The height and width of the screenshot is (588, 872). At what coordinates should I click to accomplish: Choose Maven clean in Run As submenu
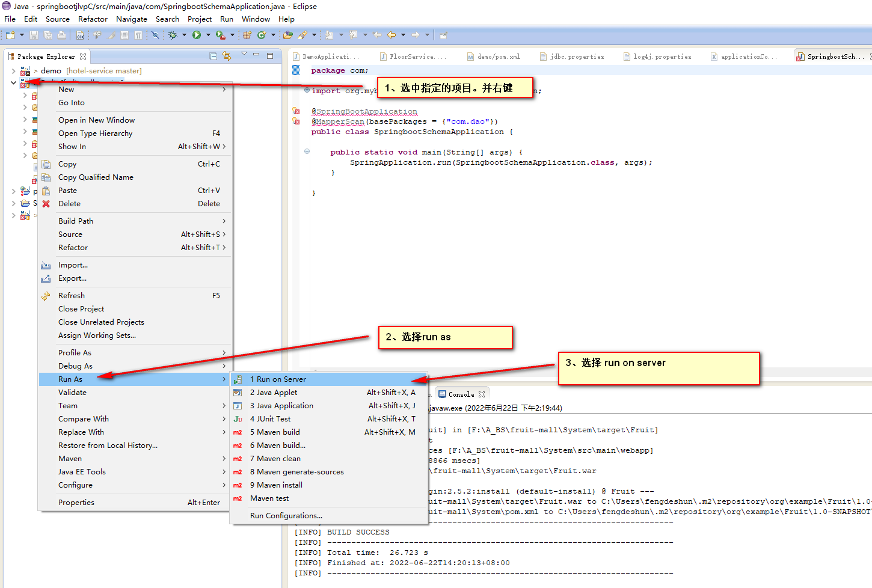(329, 459)
